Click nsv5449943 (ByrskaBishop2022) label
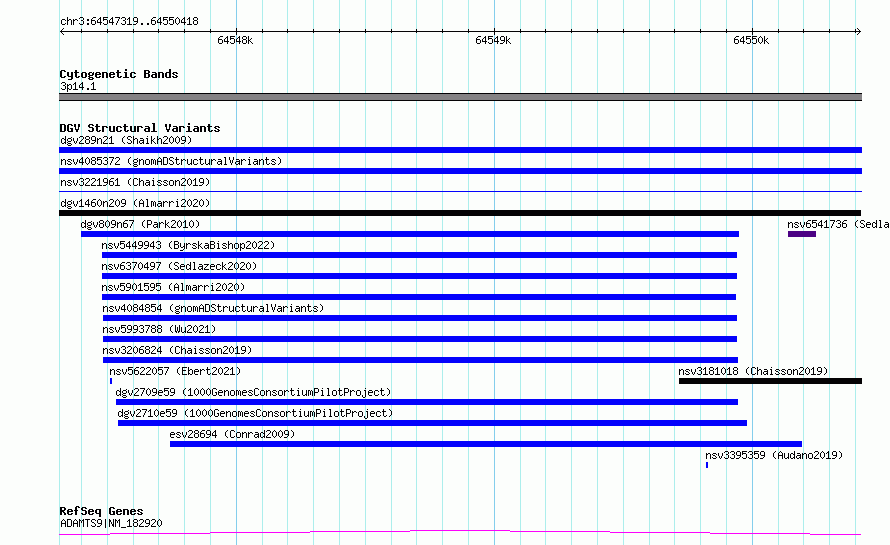The width and height of the screenshot is (890, 545). pyautogui.click(x=188, y=245)
